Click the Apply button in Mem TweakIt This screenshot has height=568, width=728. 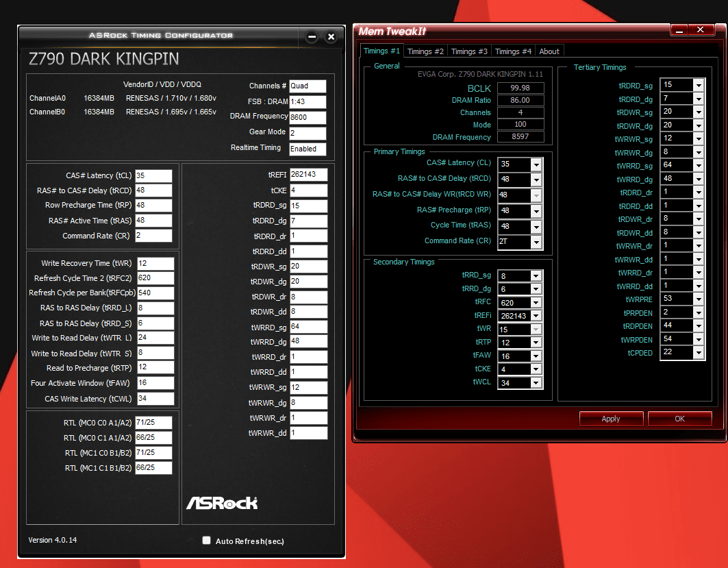coord(611,419)
